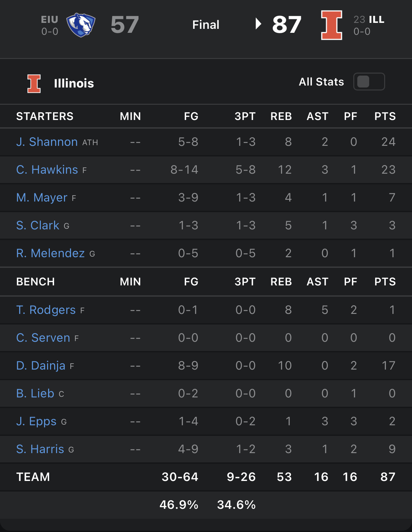The image size is (412, 532).
Task: Select M. Mayer from starters
Action: pos(42,198)
